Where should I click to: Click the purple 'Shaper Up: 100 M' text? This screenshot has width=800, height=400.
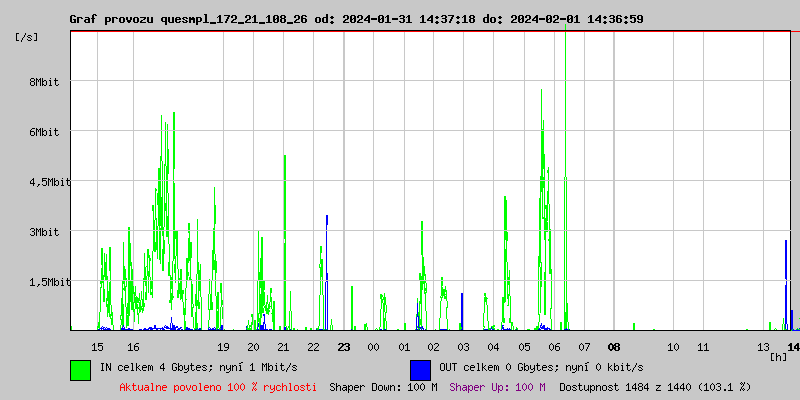click(x=497, y=387)
